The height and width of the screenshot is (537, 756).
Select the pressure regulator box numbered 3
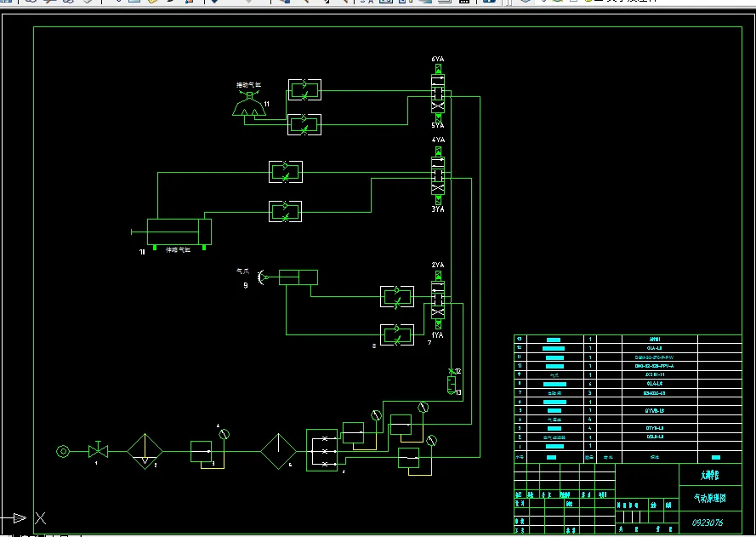201,452
